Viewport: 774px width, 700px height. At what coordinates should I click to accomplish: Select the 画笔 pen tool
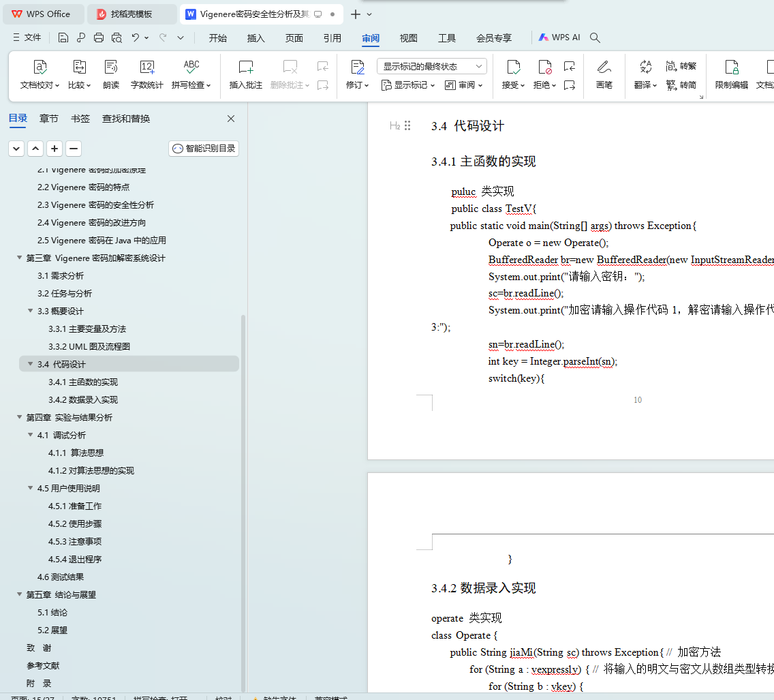[604, 74]
